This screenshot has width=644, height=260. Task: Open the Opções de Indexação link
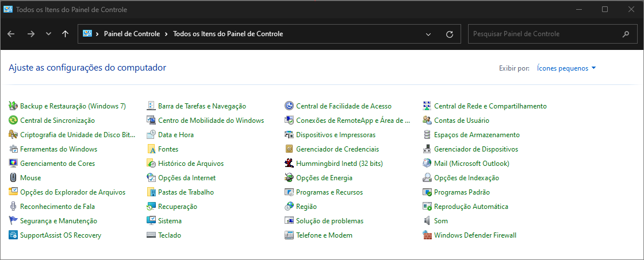466,178
